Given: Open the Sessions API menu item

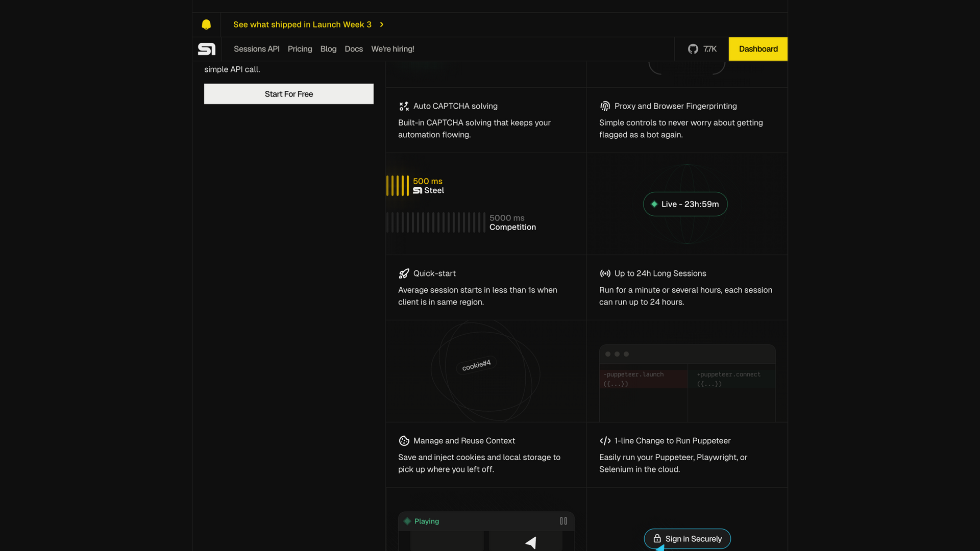Looking at the screenshot, I should (257, 49).
